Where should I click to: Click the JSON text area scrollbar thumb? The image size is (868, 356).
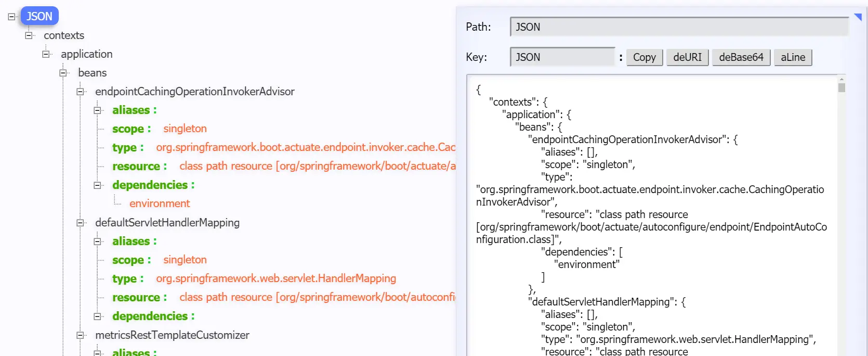[x=841, y=87]
